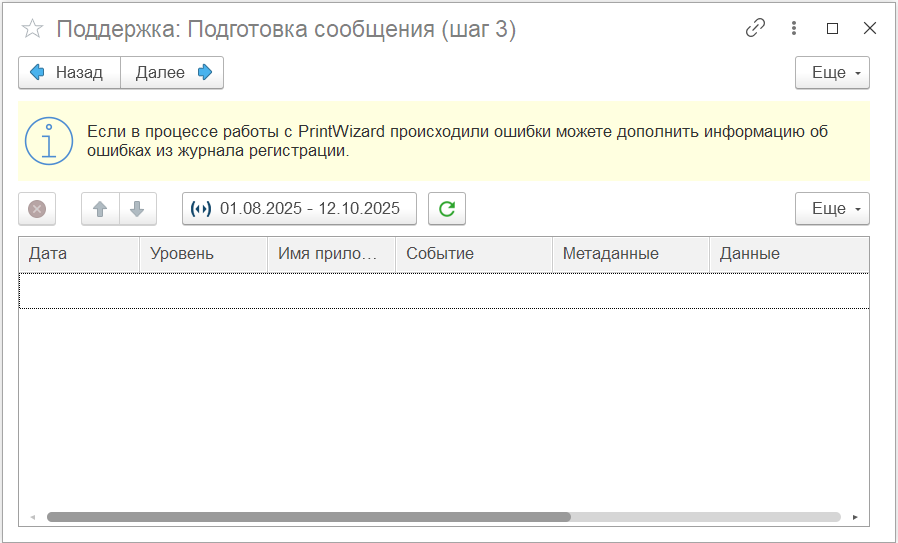Screen dimensions: 898x543
Task: Click the delete row icon
Action: (x=37, y=209)
